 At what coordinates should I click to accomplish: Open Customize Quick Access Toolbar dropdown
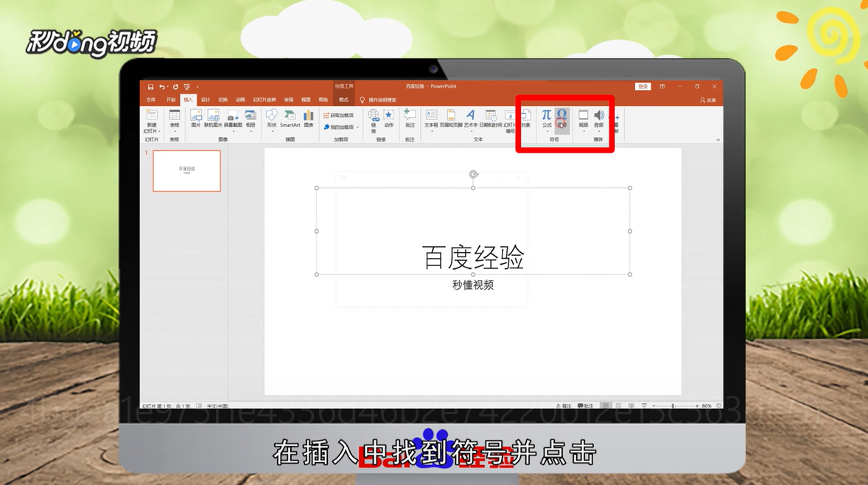point(197,87)
